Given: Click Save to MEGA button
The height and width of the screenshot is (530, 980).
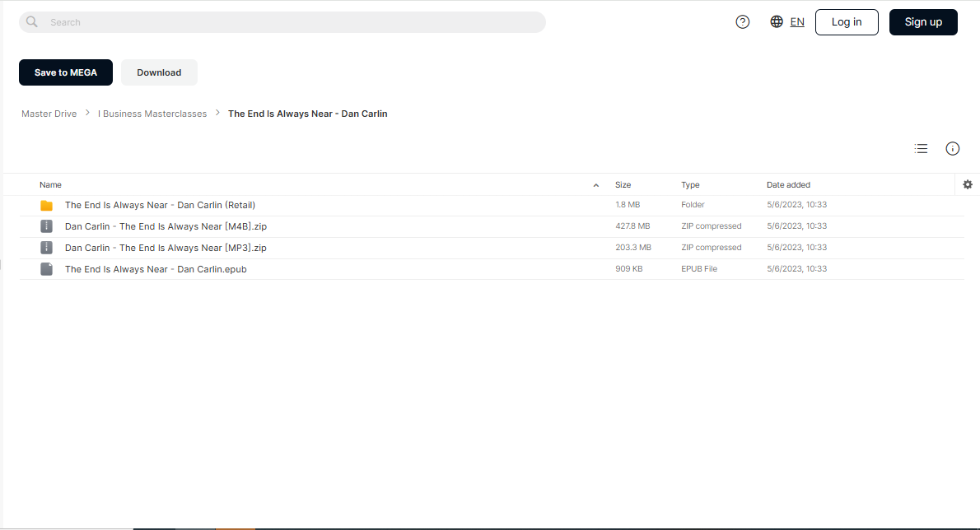Looking at the screenshot, I should [x=66, y=72].
